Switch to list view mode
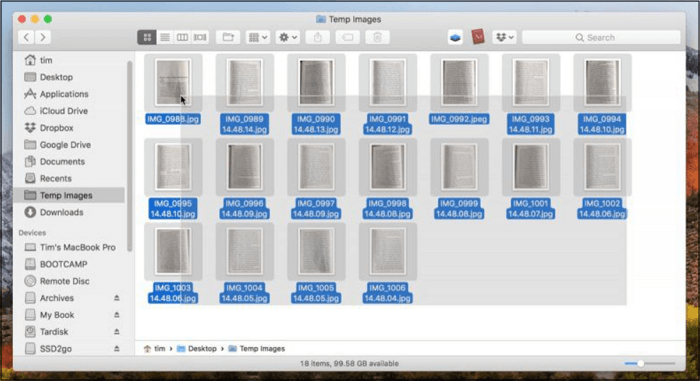 coord(165,38)
